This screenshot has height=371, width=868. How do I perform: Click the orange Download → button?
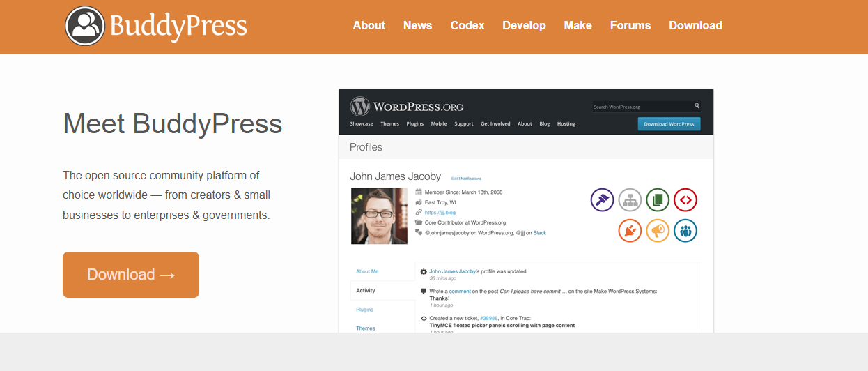131,275
